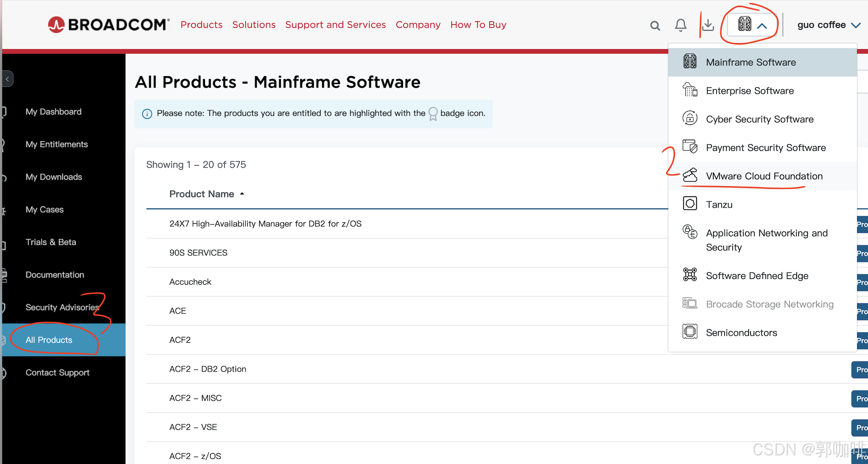Click the Tanzu icon in dropdown

click(689, 203)
